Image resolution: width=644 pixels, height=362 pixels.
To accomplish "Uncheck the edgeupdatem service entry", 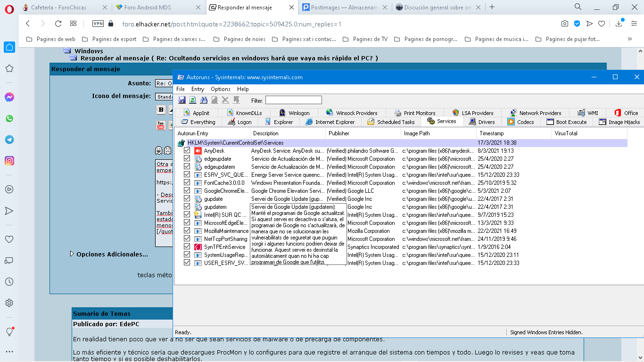I will click(187, 166).
